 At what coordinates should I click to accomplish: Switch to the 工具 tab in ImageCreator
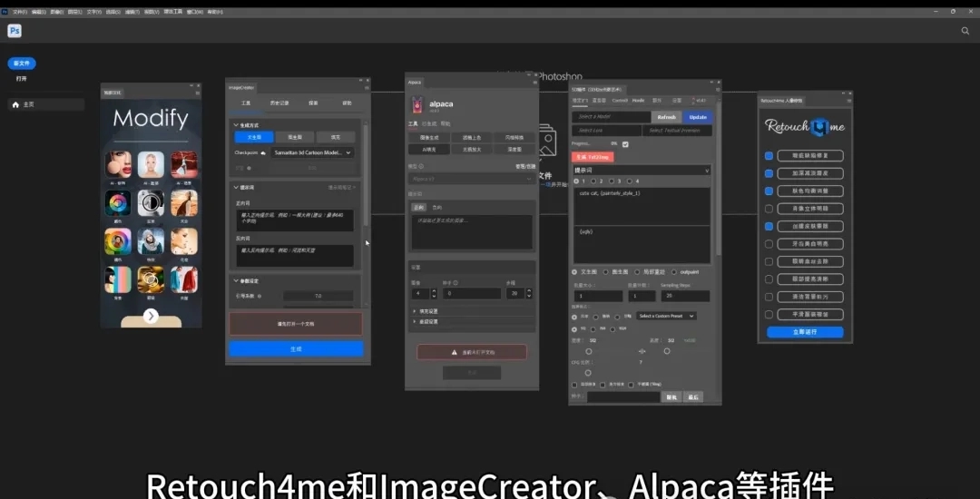[x=246, y=103]
